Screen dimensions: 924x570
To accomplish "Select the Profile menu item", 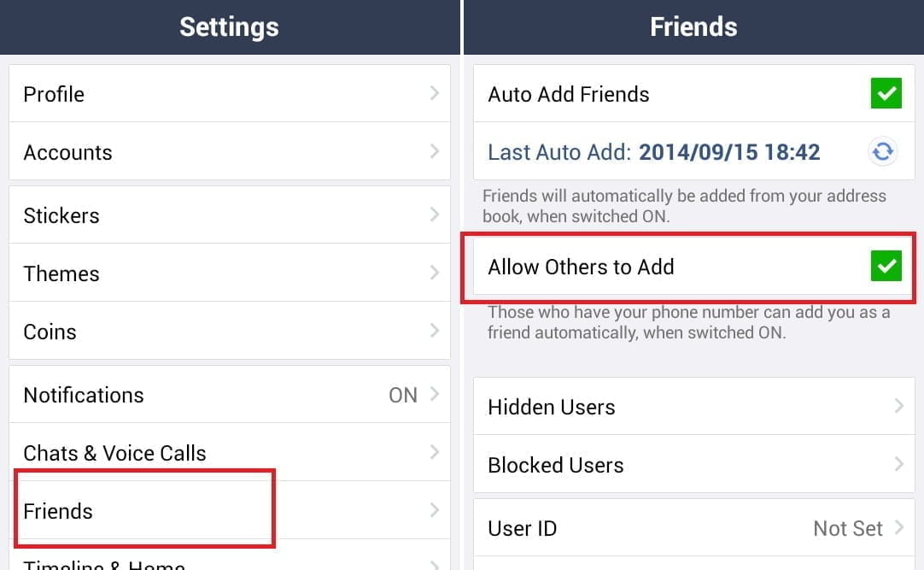I will click(x=54, y=94).
